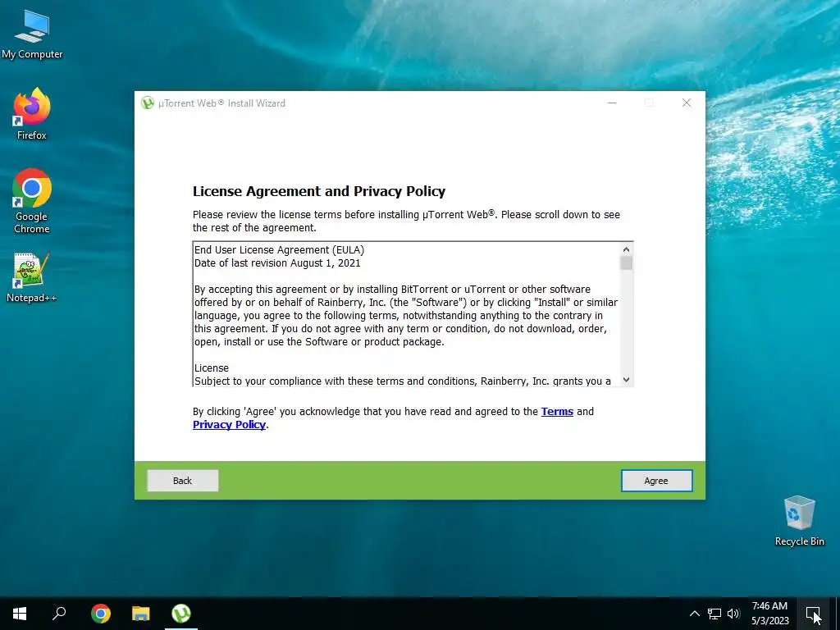Open My Computer desktop icon

pyautogui.click(x=32, y=34)
